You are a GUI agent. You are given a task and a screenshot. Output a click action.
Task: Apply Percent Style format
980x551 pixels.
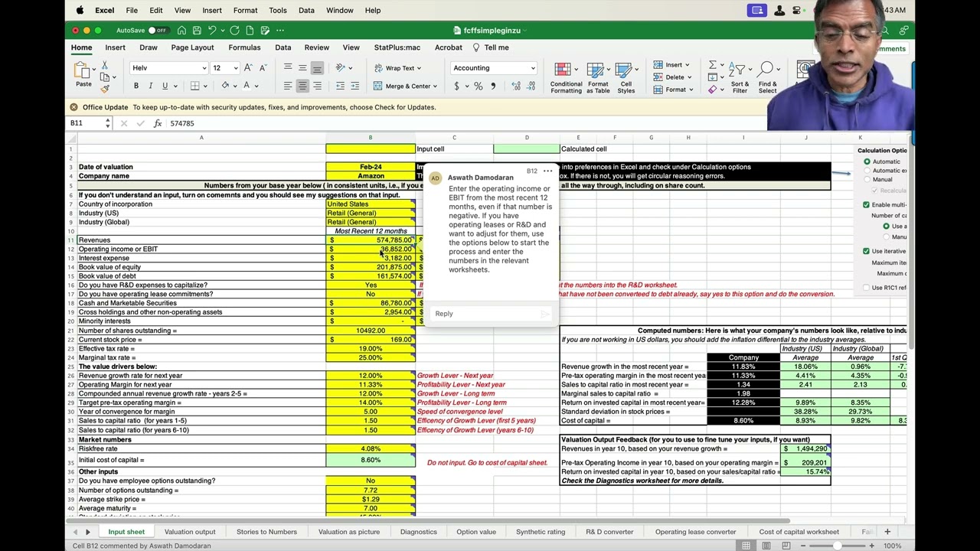tap(479, 86)
